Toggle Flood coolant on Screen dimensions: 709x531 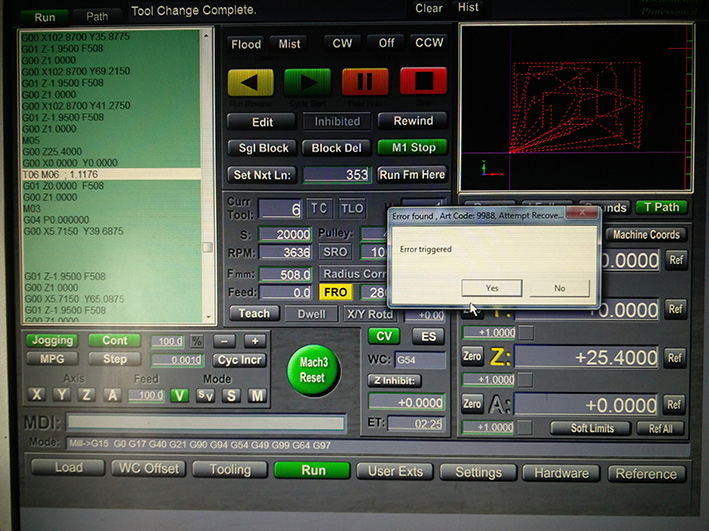pos(246,44)
